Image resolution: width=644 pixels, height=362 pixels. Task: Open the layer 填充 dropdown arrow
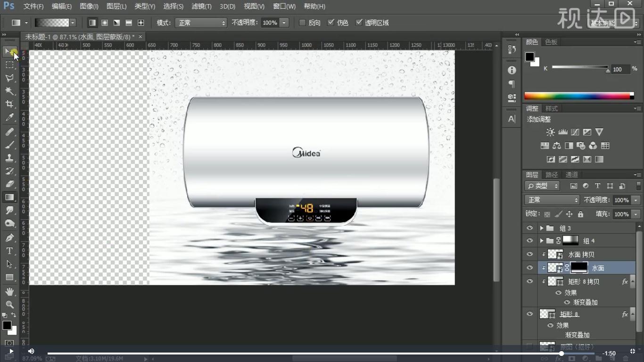coord(636,214)
